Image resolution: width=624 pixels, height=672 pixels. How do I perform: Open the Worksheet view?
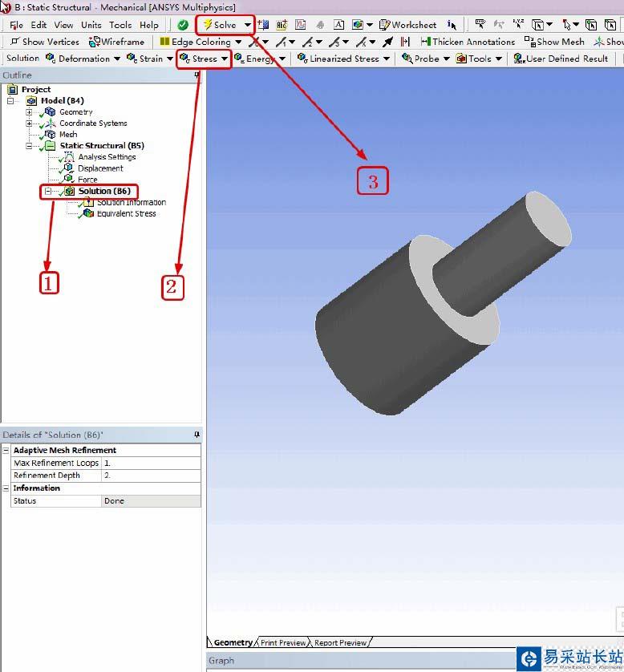(x=408, y=25)
